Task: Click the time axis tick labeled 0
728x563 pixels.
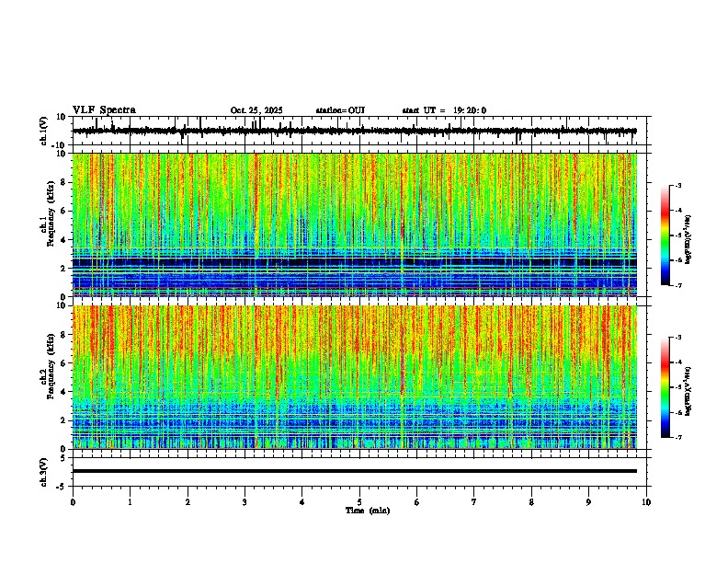Action: [73, 502]
